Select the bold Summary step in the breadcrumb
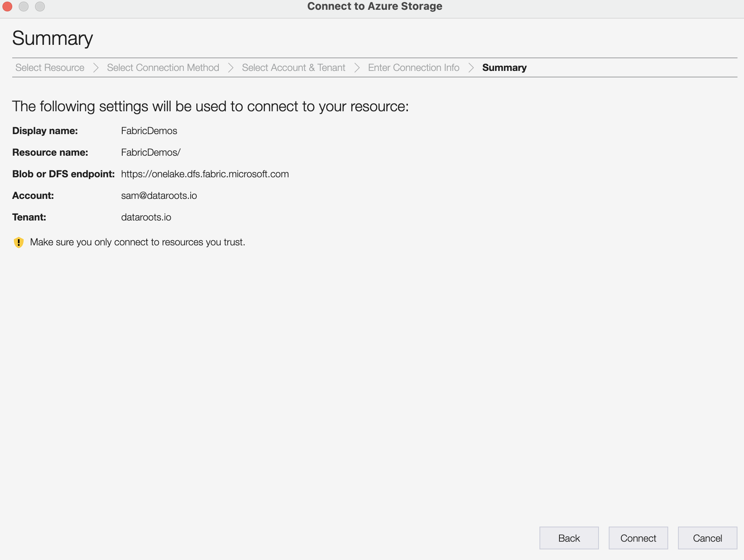Screen dimensions: 744x560 (504, 68)
